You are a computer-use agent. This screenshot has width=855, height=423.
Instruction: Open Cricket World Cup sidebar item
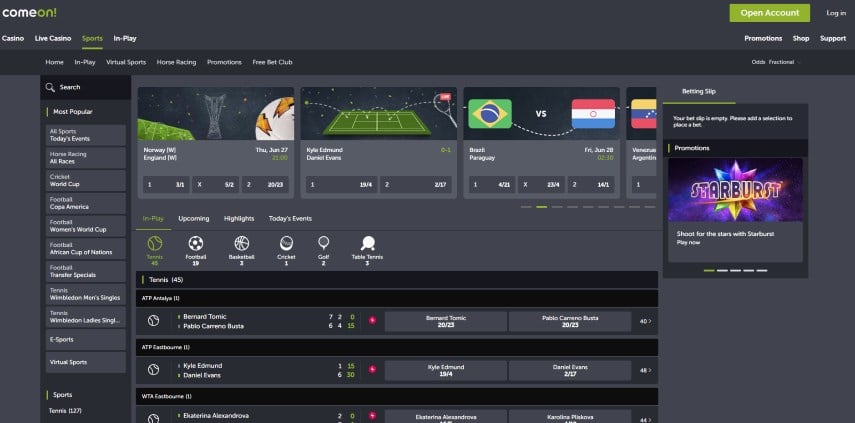coord(86,180)
